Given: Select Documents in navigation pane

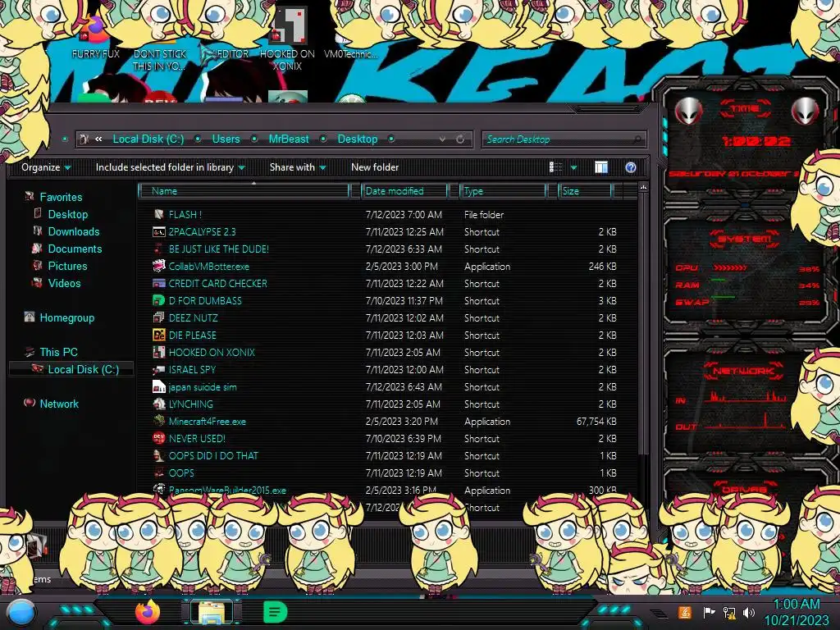Looking at the screenshot, I should click(x=75, y=249).
